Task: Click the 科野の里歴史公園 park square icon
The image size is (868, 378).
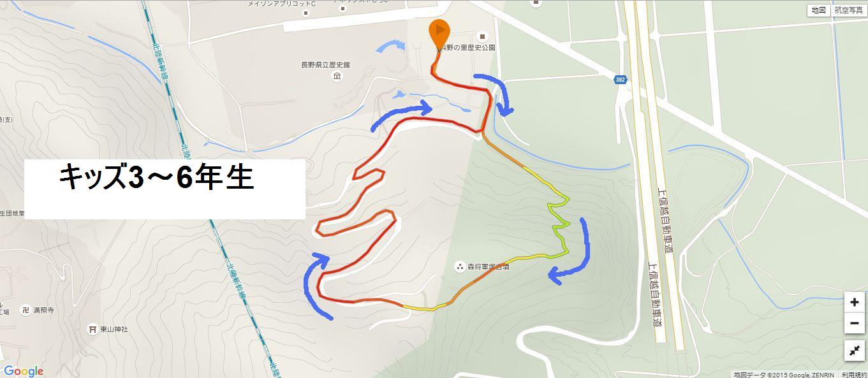Action: click(x=482, y=36)
